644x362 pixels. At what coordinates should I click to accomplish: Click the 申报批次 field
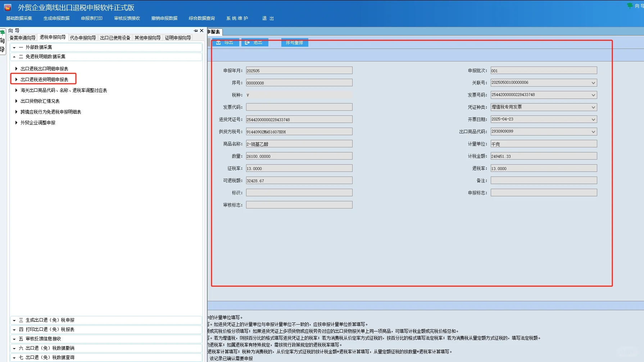[544, 70]
